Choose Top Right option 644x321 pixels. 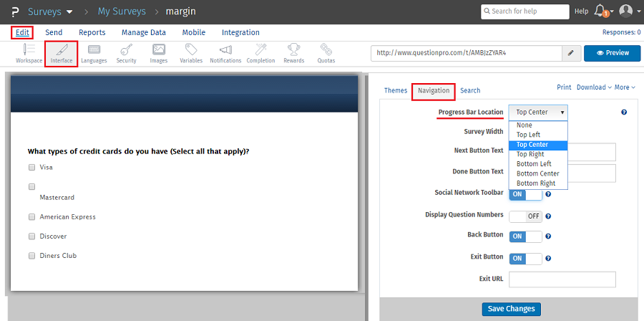(x=538, y=155)
